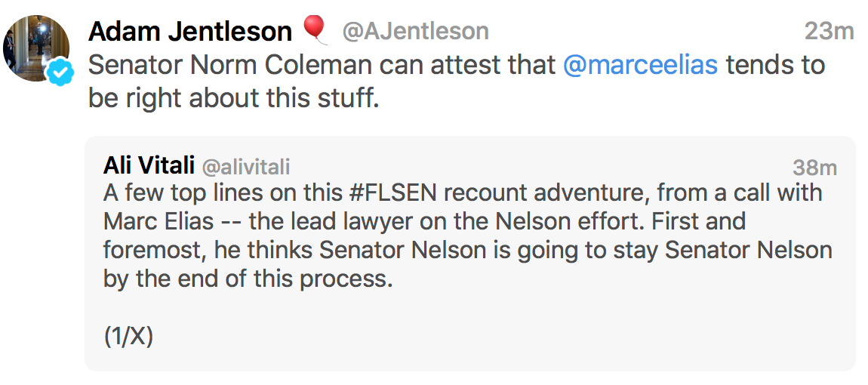Click the 38m quoted tweet timestamp

click(x=814, y=167)
